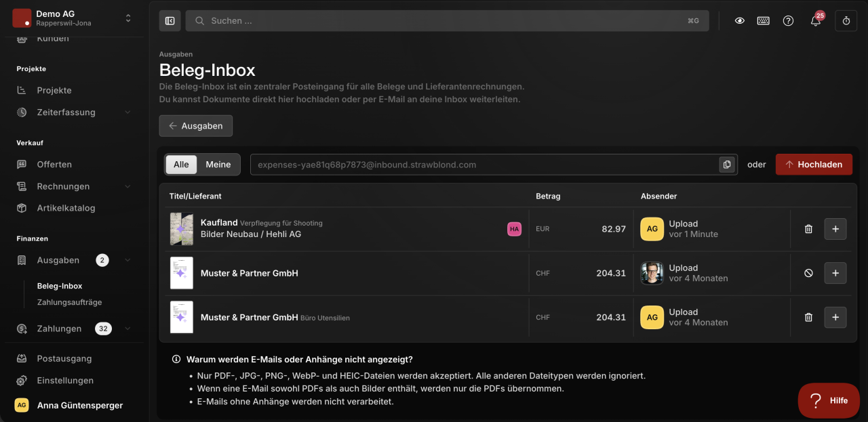The width and height of the screenshot is (868, 422).
Task: Copy the inbox email address
Action: [727, 165]
